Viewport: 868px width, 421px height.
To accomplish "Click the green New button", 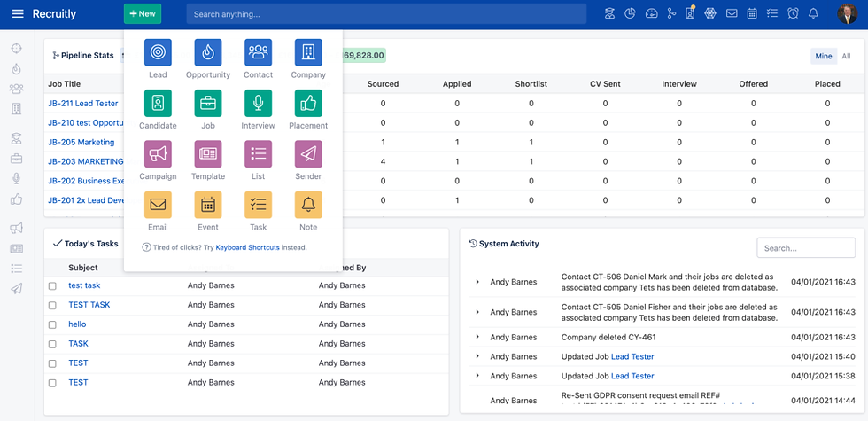I will pyautogui.click(x=143, y=14).
